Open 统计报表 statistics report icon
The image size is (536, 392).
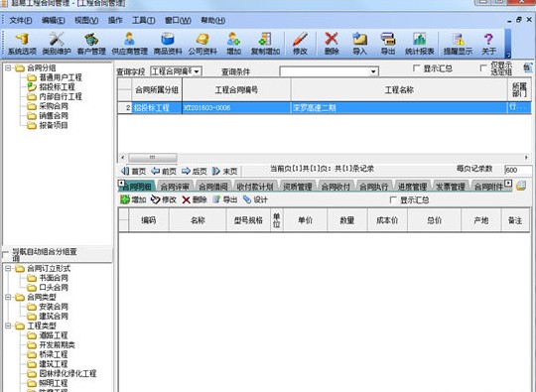(x=420, y=44)
